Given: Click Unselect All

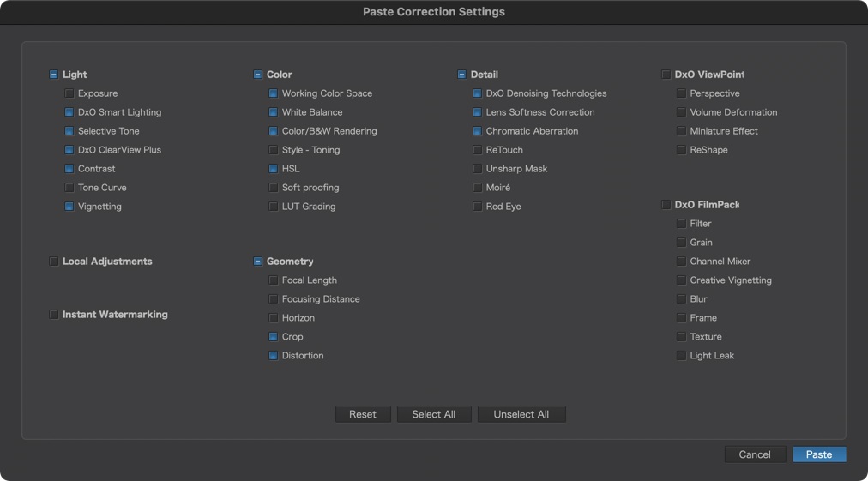Looking at the screenshot, I should point(521,415).
